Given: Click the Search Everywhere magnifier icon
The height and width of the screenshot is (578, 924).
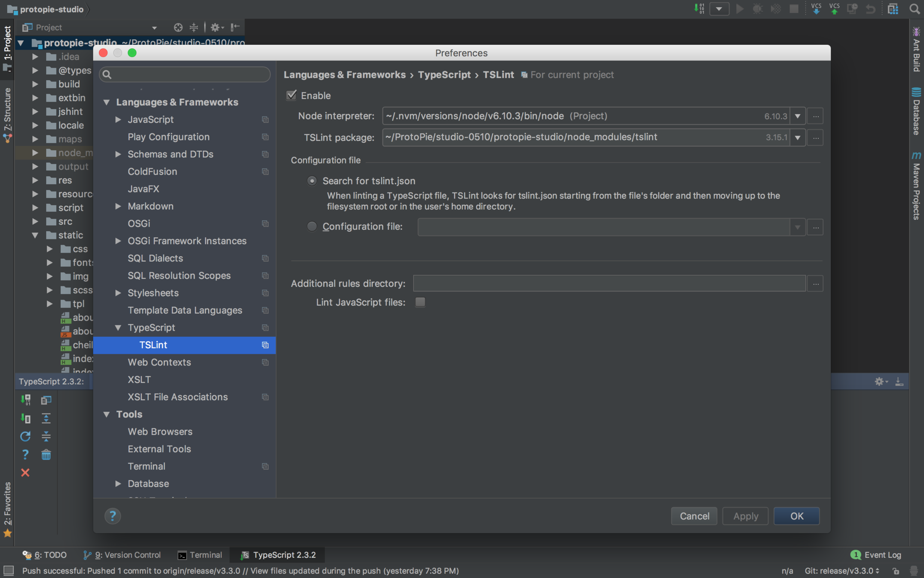Looking at the screenshot, I should tap(914, 9).
